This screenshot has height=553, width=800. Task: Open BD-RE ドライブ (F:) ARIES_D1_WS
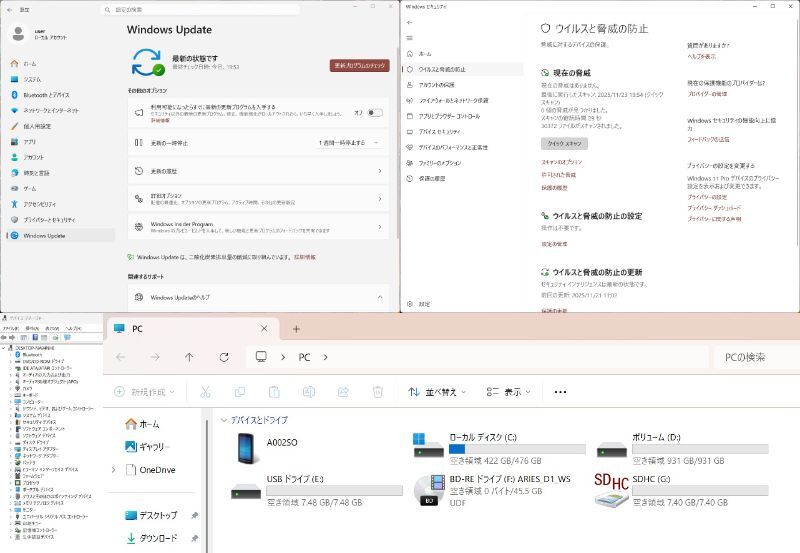point(492,490)
